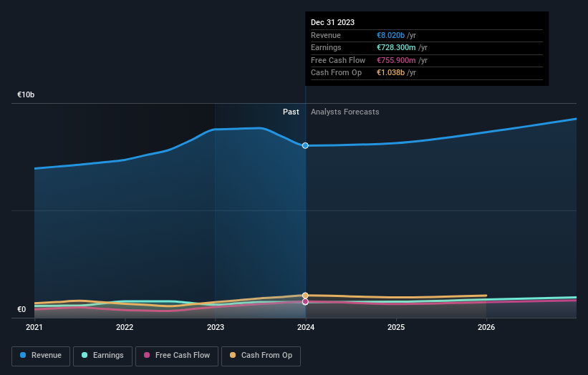Click the €728.300m earnings value

[x=396, y=47]
